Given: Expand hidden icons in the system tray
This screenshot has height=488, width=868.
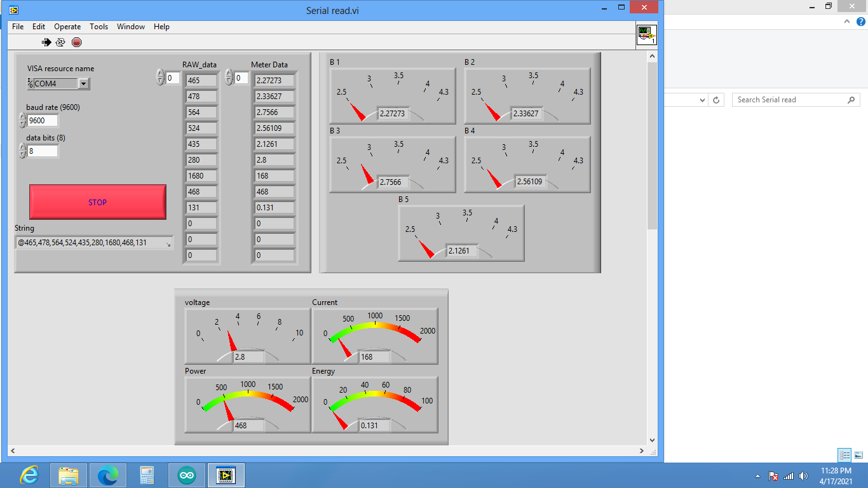Looking at the screenshot, I should point(757,475).
